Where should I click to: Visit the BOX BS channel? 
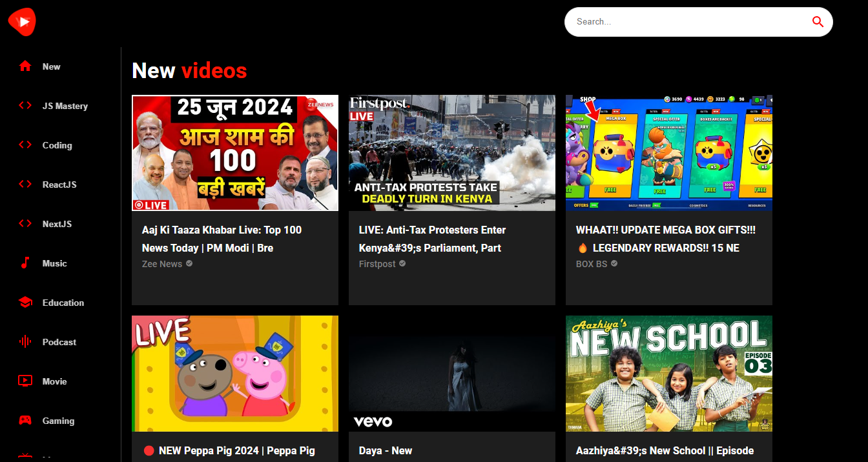click(592, 264)
